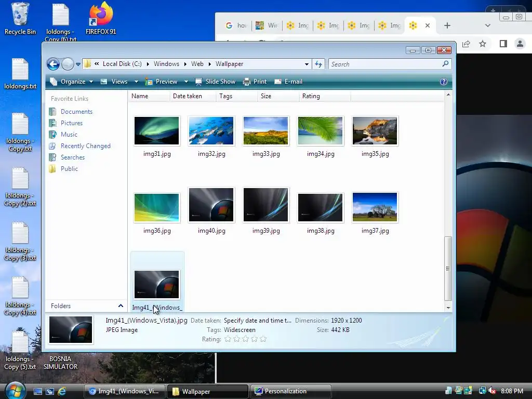Go back with the Explorer Back arrow

click(x=54, y=64)
